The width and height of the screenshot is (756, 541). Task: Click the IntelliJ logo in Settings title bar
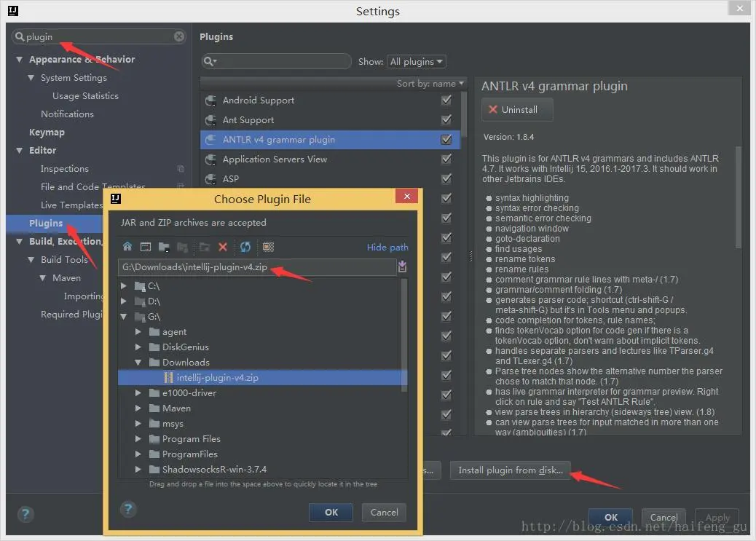[13, 11]
